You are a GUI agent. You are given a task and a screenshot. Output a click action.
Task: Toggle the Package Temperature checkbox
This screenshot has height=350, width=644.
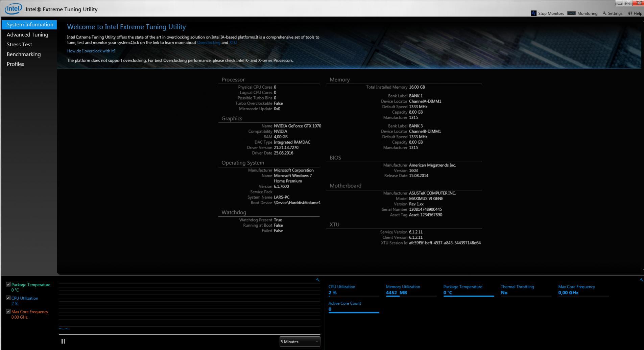click(8, 284)
